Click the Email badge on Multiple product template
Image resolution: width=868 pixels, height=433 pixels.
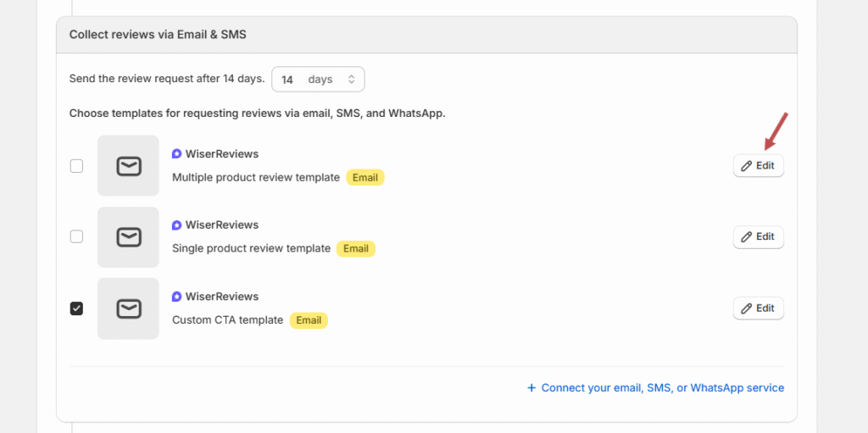[364, 178]
